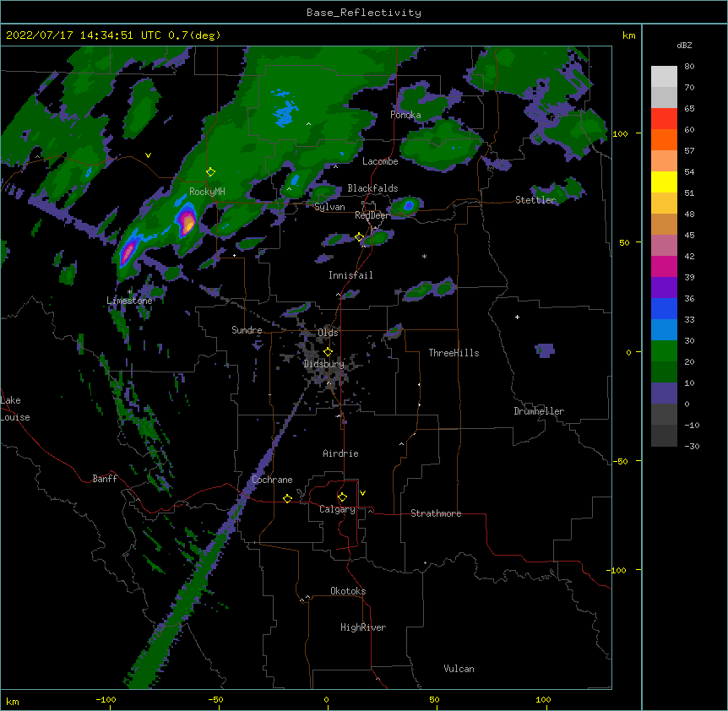Click the orange-core storm cell below RockyMH

(187, 220)
